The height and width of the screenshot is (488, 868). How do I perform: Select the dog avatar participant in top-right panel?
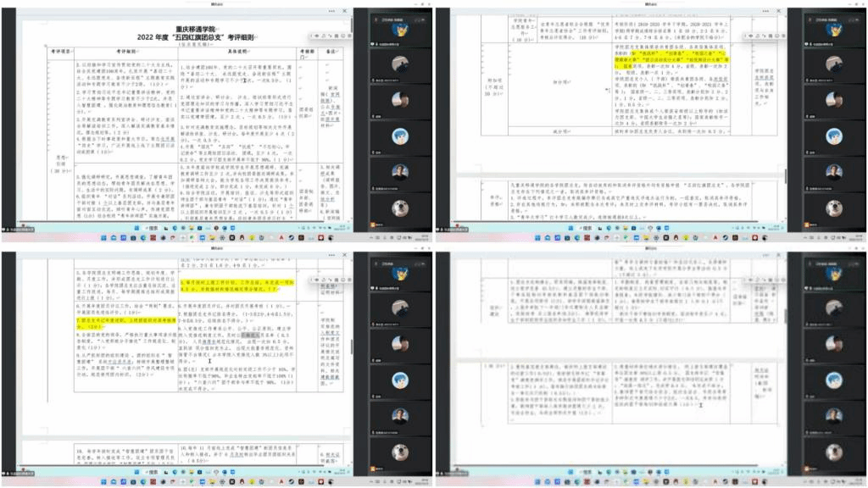[x=834, y=208]
